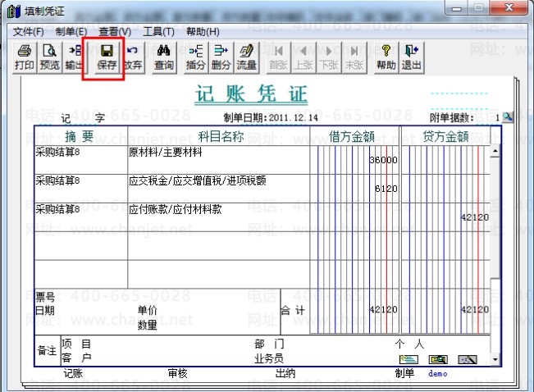
Task: Click magnifier icon beside 附单据数
Action: click(508, 117)
